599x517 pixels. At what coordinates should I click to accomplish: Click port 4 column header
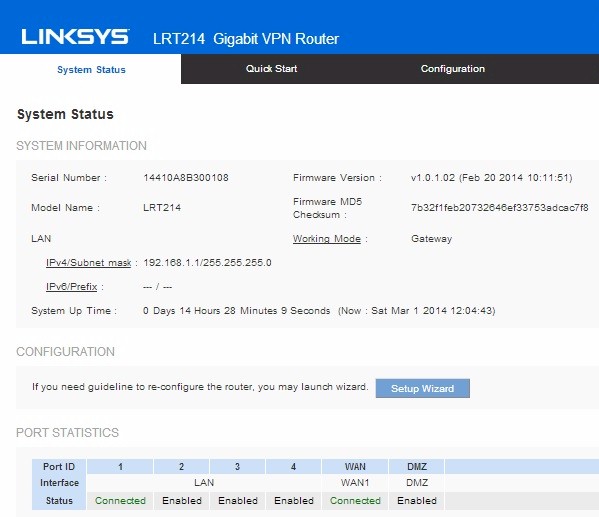293,467
